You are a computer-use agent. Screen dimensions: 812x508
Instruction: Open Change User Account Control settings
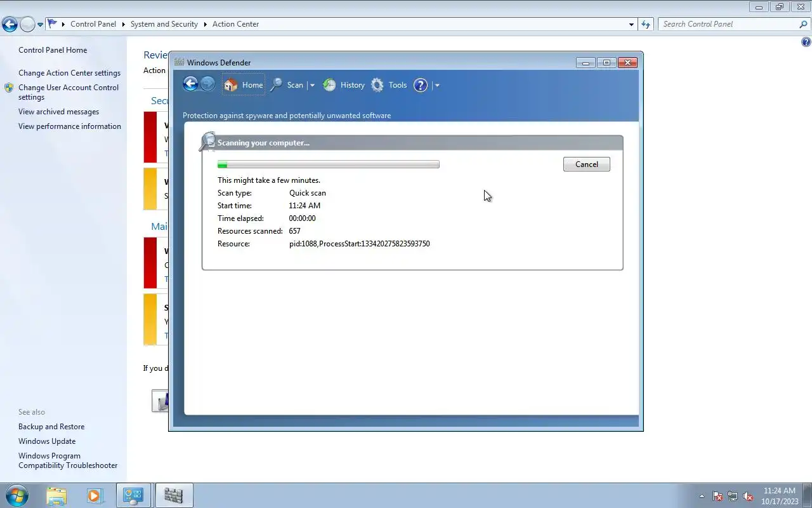coord(69,92)
